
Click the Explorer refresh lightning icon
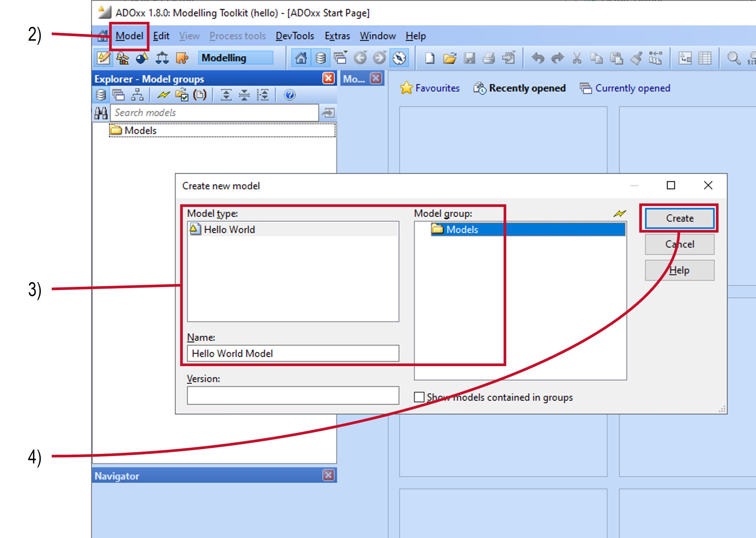pos(163,95)
